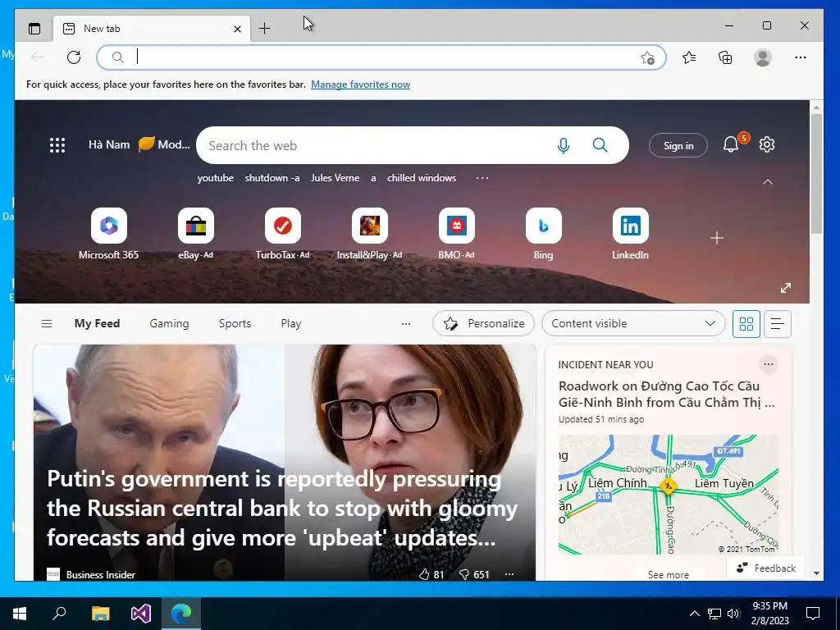
Task: Open page settings gear icon
Action: click(767, 144)
